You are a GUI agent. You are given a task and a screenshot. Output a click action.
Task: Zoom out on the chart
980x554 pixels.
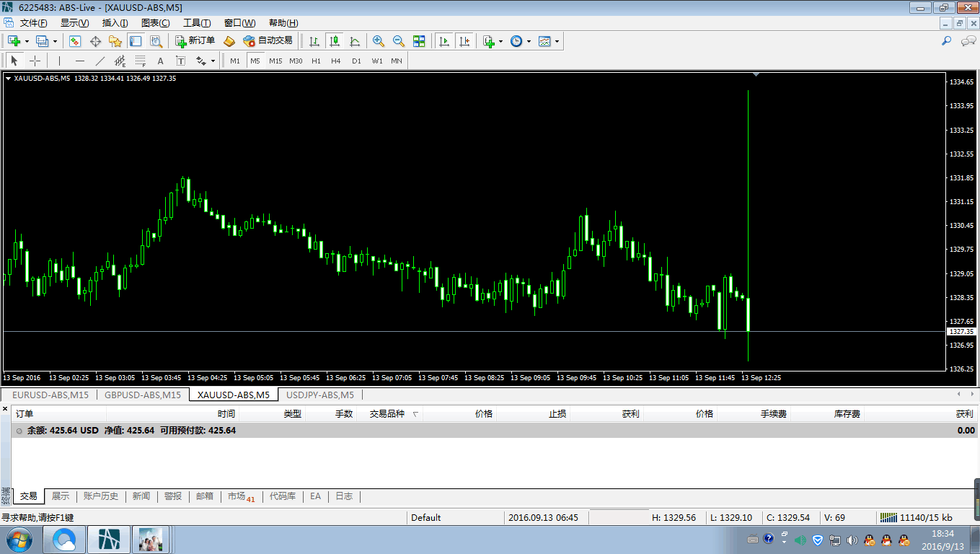tap(399, 41)
